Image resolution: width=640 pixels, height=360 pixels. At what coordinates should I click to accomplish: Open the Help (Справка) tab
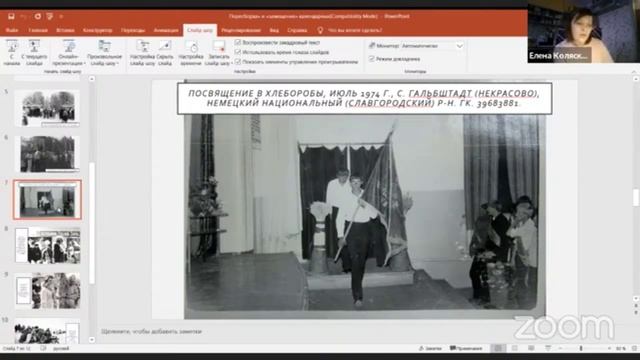297,30
